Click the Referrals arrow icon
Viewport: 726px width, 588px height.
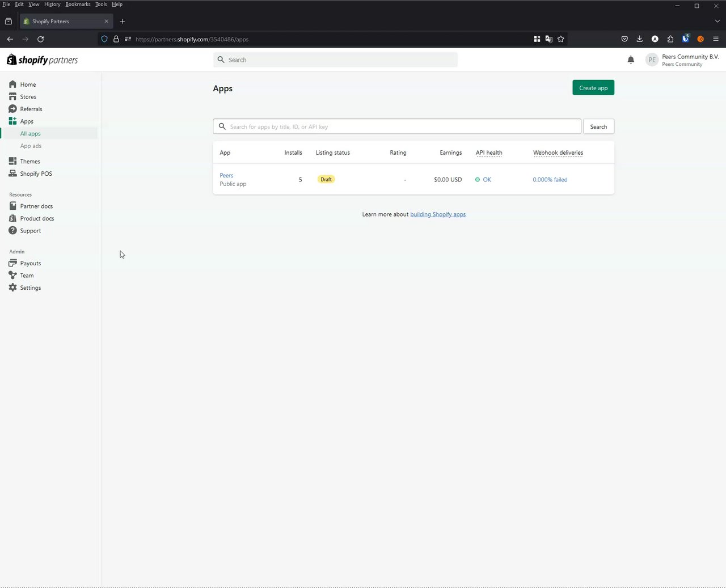12,109
